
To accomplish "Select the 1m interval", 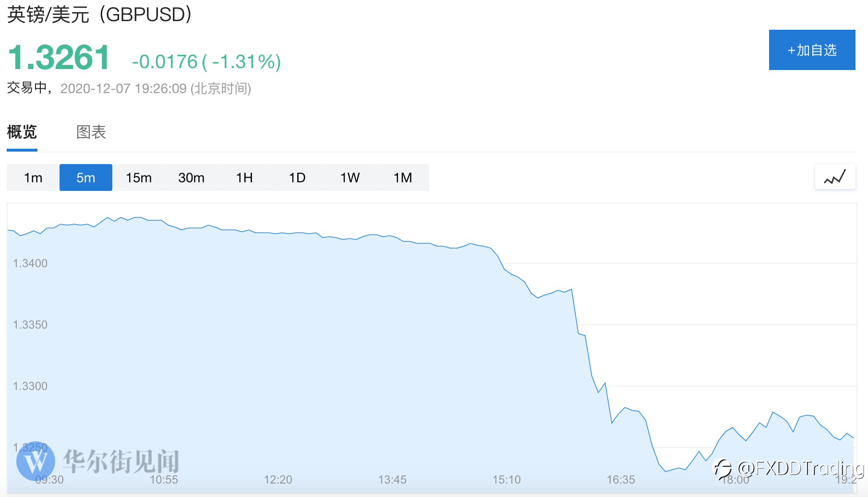I will (33, 177).
